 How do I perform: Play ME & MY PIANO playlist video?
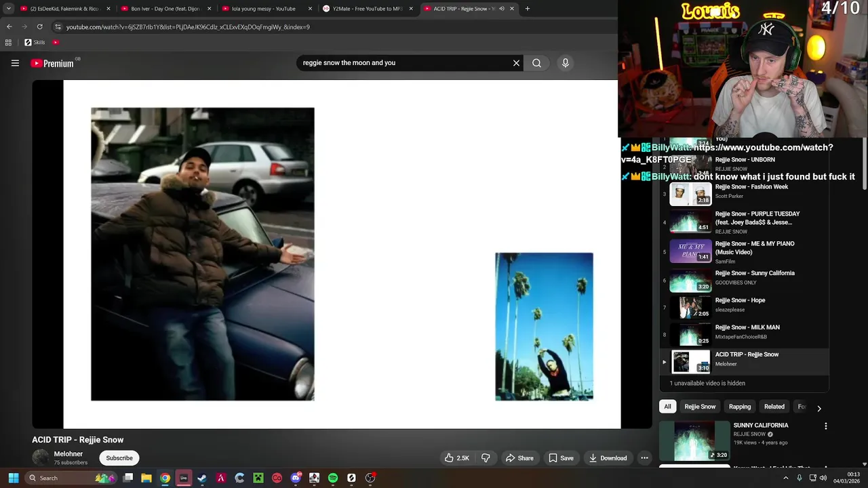pos(745,251)
